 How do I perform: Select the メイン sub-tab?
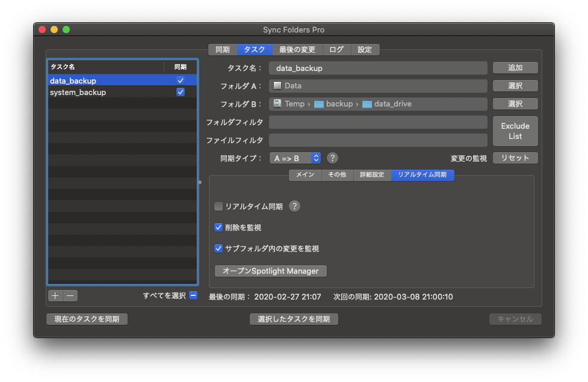pos(305,174)
